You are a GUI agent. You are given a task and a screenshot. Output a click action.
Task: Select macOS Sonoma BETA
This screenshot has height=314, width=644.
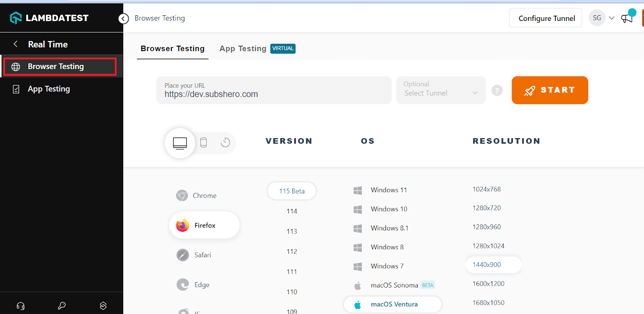point(394,285)
